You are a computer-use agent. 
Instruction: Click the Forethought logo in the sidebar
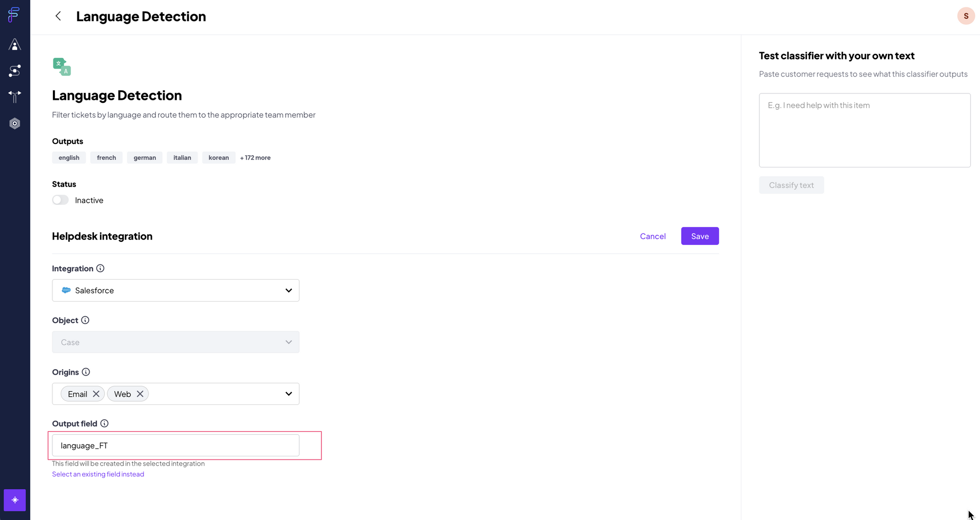tap(14, 15)
